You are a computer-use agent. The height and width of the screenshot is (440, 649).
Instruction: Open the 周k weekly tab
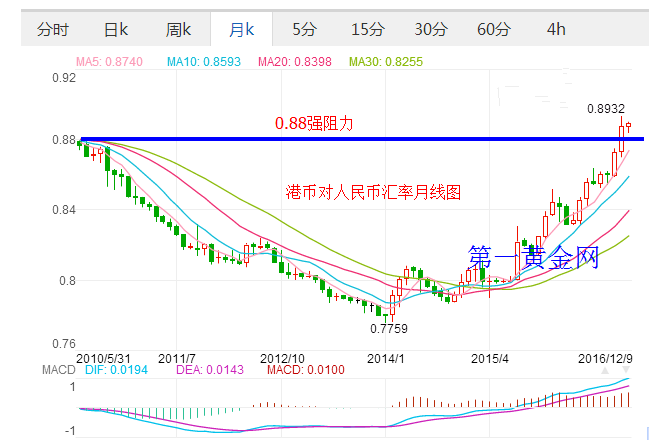click(179, 29)
